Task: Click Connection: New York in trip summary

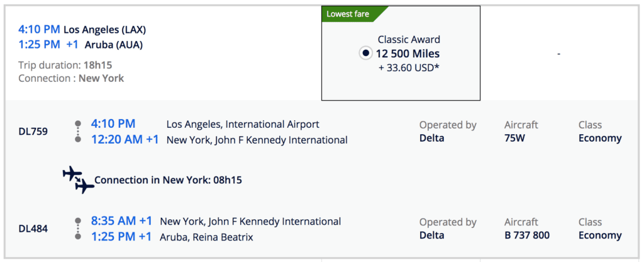Action: click(x=71, y=79)
